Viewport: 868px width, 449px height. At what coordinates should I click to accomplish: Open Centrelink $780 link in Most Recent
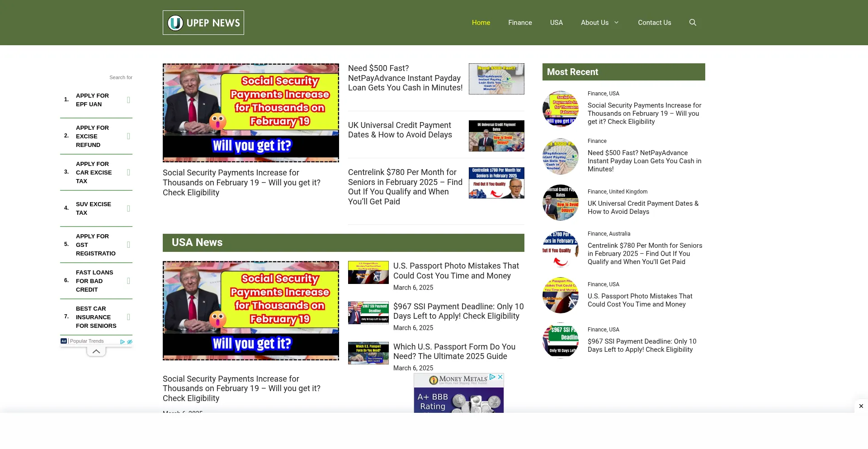click(x=645, y=254)
